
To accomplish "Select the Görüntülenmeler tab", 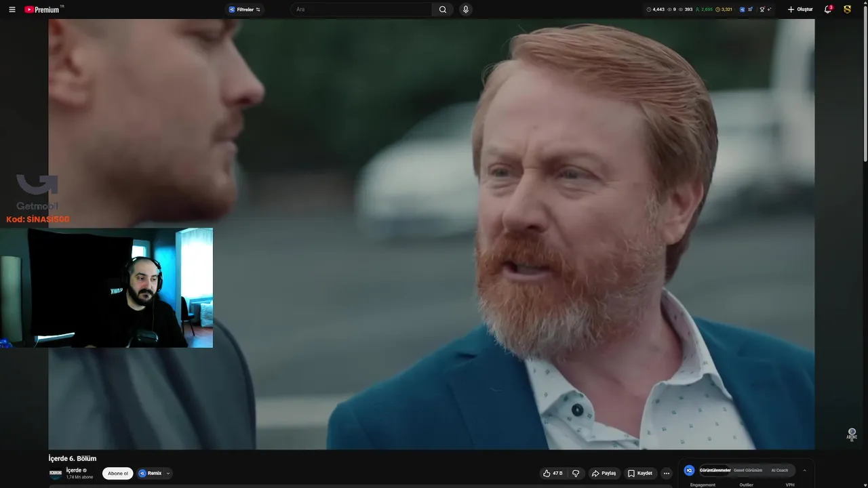I will coord(715,470).
